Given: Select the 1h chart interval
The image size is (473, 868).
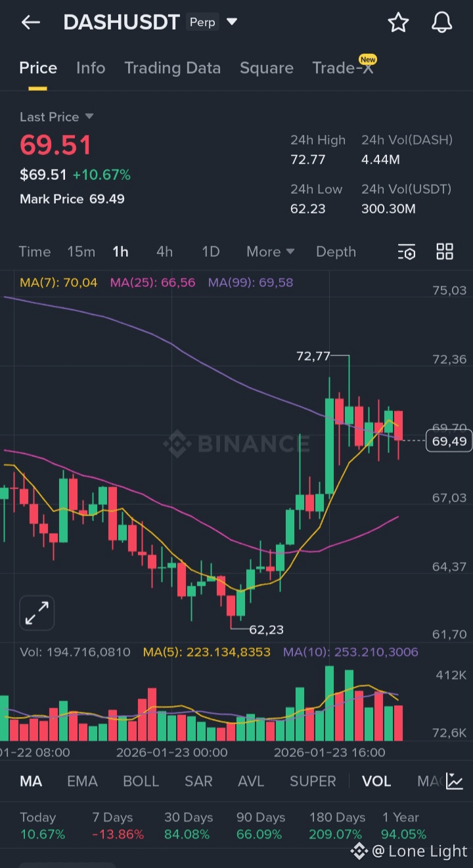Looking at the screenshot, I should pyautogui.click(x=120, y=251).
